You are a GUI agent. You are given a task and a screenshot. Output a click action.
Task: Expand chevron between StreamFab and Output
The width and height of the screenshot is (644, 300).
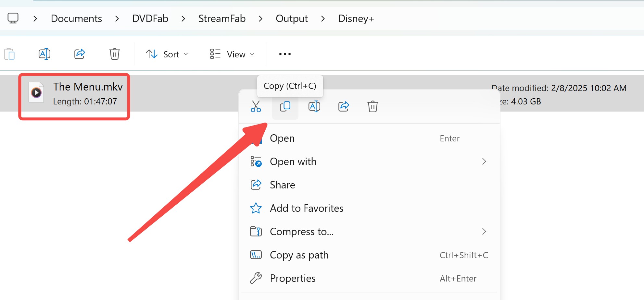pyautogui.click(x=260, y=19)
